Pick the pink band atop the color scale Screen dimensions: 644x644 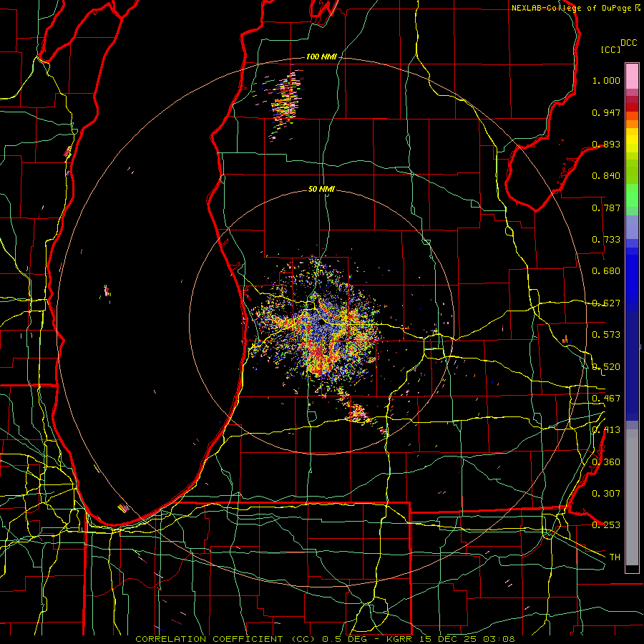point(632,76)
